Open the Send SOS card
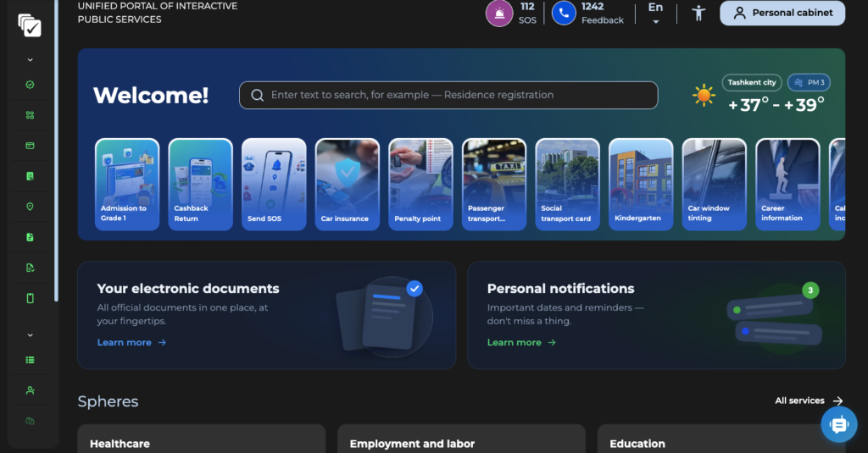Image resolution: width=868 pixels, height=453 pixels. click(x=274, y=185)
